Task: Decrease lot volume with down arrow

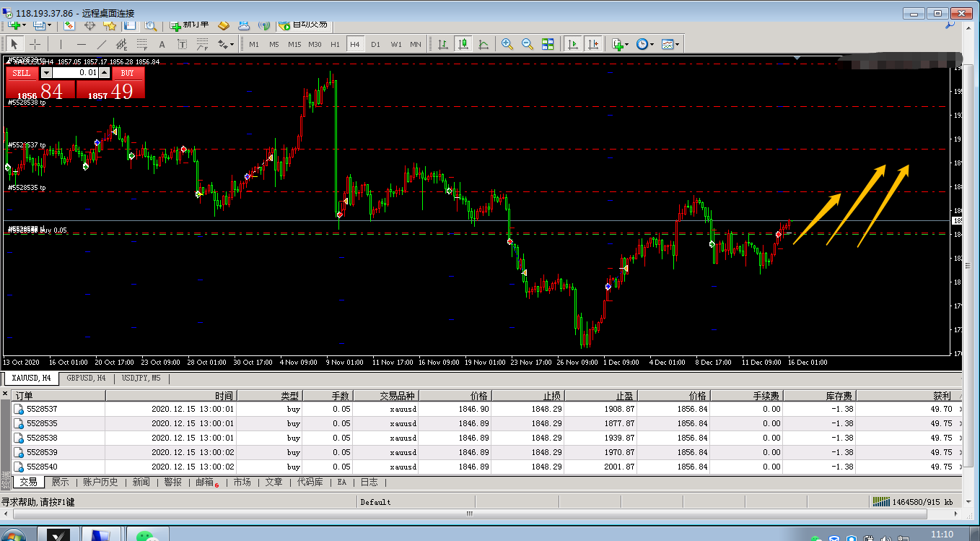Action: [47, 73]
